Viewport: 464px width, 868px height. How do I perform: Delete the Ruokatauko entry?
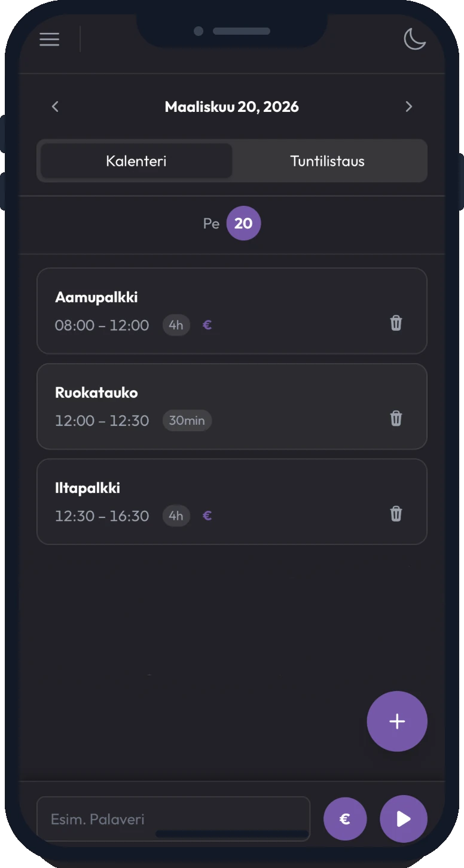[395, 419]
